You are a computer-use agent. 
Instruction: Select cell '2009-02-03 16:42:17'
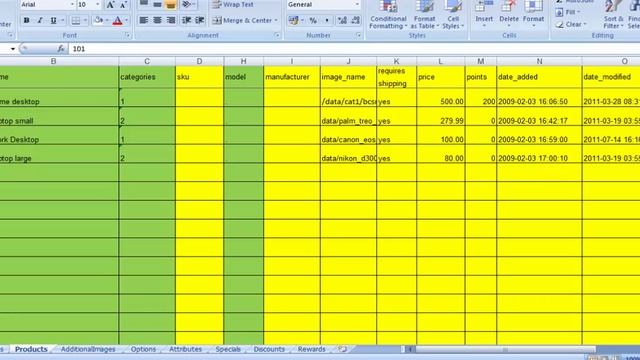[x=539, y=117]
